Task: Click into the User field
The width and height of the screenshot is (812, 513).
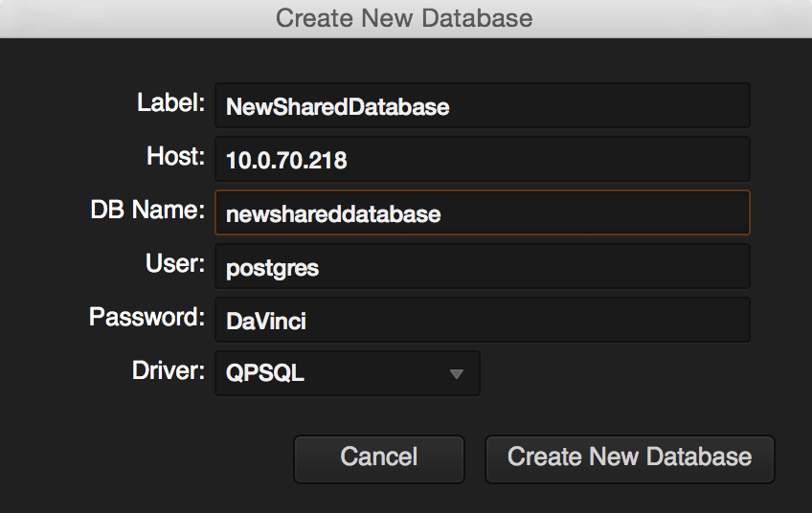Action: tap(483, 266)
